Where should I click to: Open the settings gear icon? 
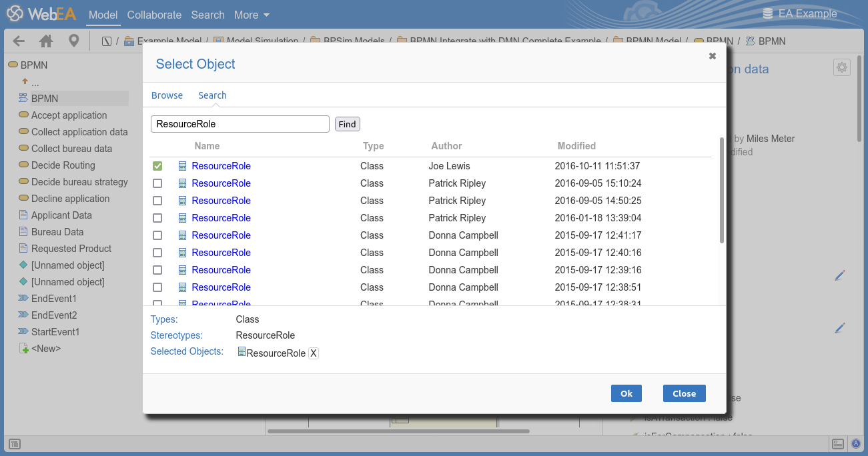click(841, 67)
